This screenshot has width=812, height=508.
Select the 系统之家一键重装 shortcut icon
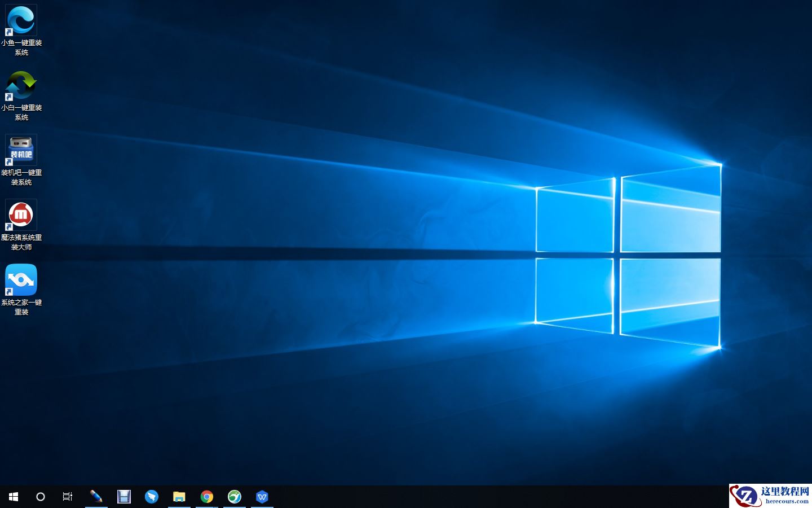[x=21, y=280]
